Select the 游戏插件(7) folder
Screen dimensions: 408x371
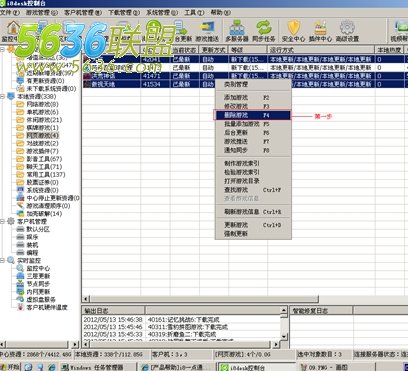[x=38, y=151]
